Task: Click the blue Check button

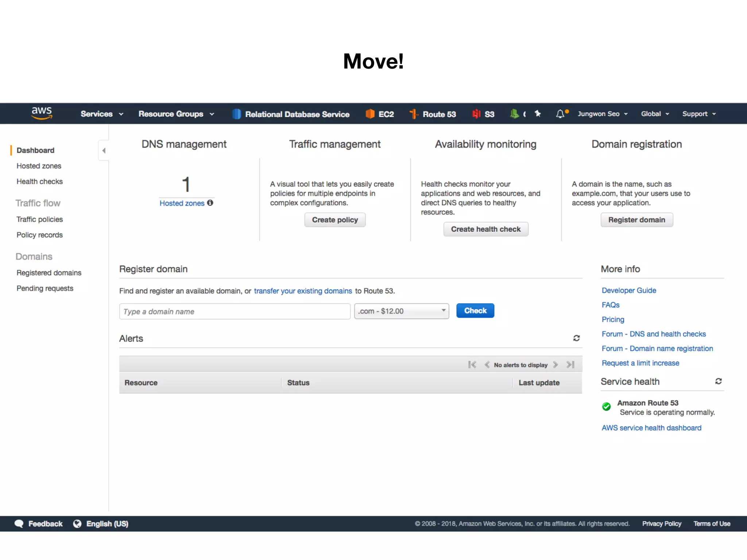Action: coord(475,311)
